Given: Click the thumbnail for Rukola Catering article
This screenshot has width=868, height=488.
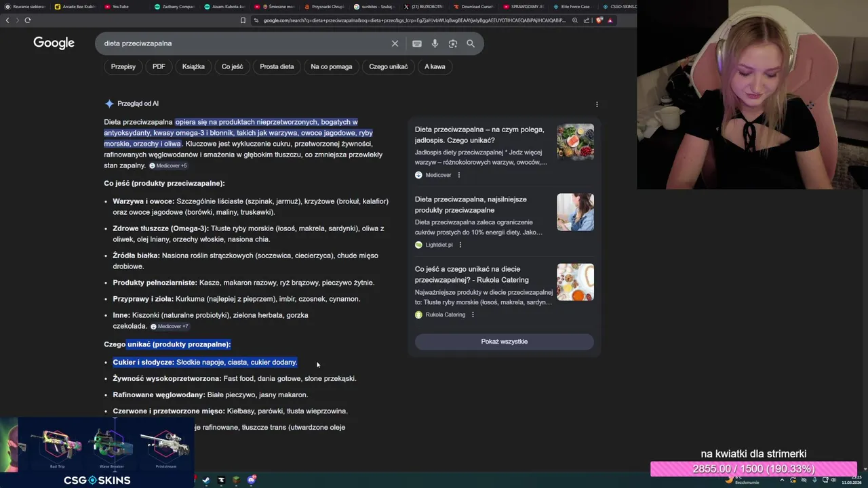Looking at the screenshot, I should pos(575,282).
